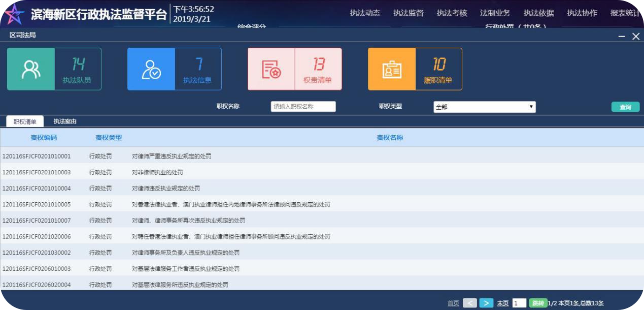Click the 职权名称 input field
Screen dimensions: 644x310
click(x=302, y=106)
